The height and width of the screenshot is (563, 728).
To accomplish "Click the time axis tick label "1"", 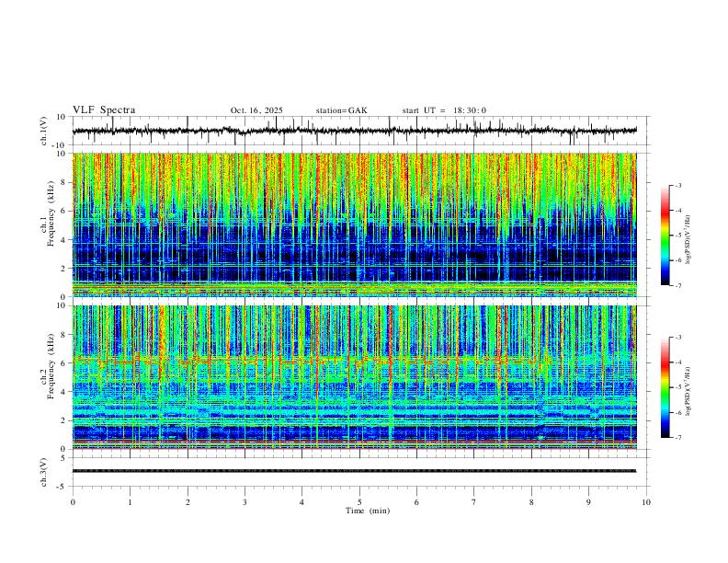I will [130, 502].
